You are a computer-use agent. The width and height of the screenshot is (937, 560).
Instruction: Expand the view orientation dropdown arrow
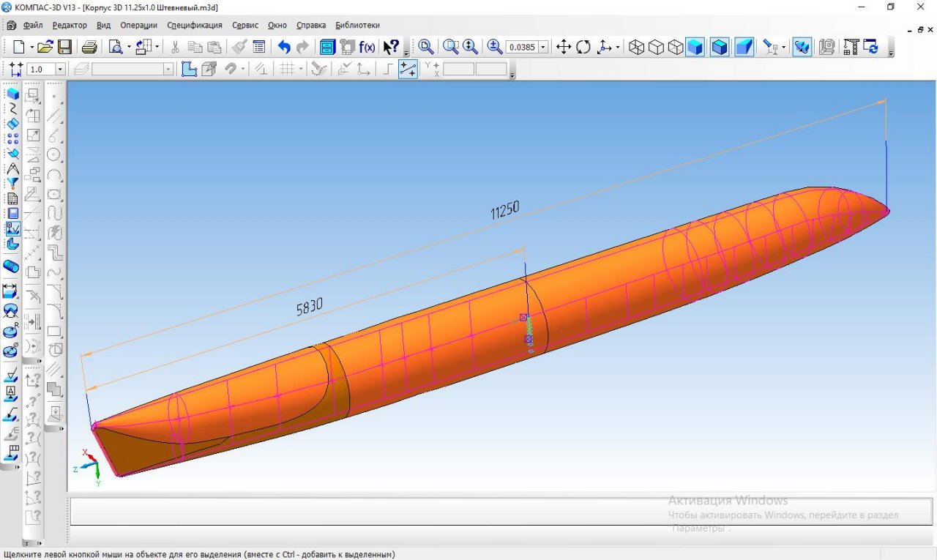tap(619, 48)
